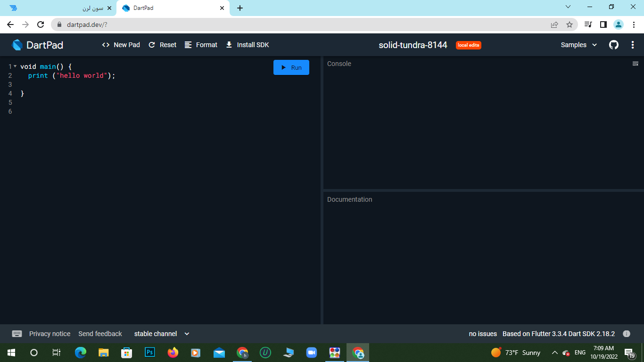Go back in browser history

10,25
